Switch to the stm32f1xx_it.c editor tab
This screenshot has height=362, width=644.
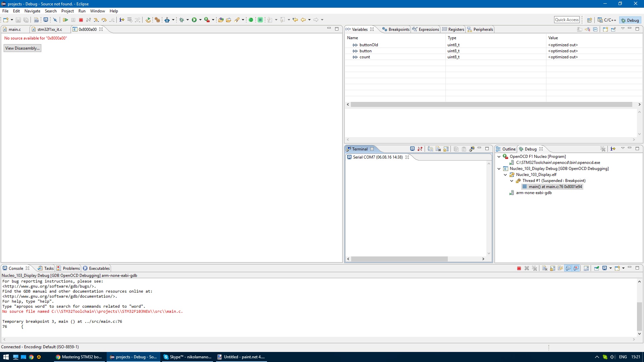point(50,29)
